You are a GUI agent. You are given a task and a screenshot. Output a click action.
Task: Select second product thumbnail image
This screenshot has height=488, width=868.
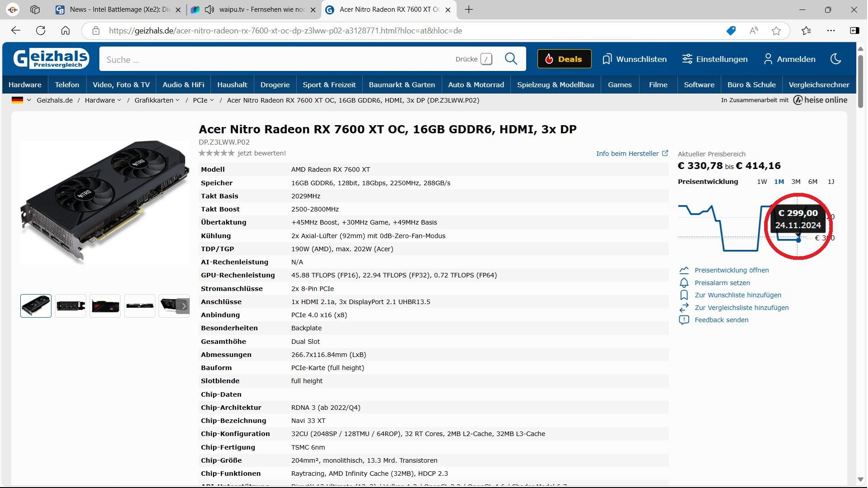70,306
